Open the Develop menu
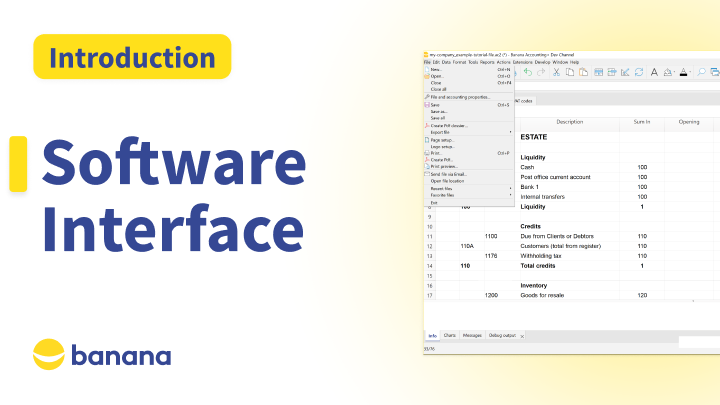 pos(542,62)
